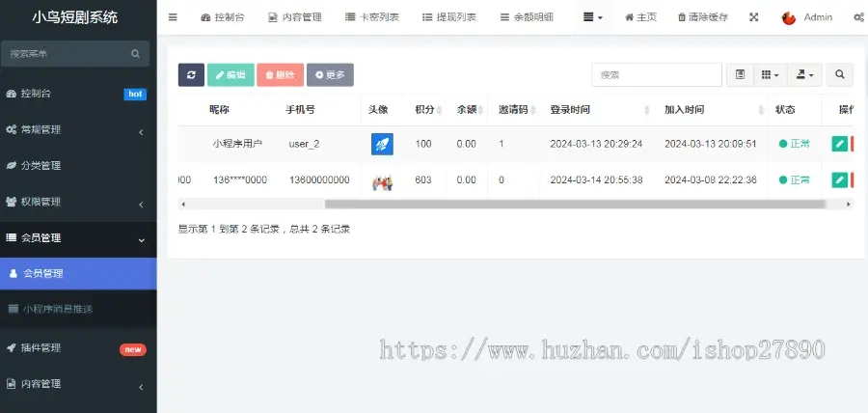Viewport: 868px width, 413px height.
Task: Click the table horizontal scrollbar thumb
Action: coord(575,205)
